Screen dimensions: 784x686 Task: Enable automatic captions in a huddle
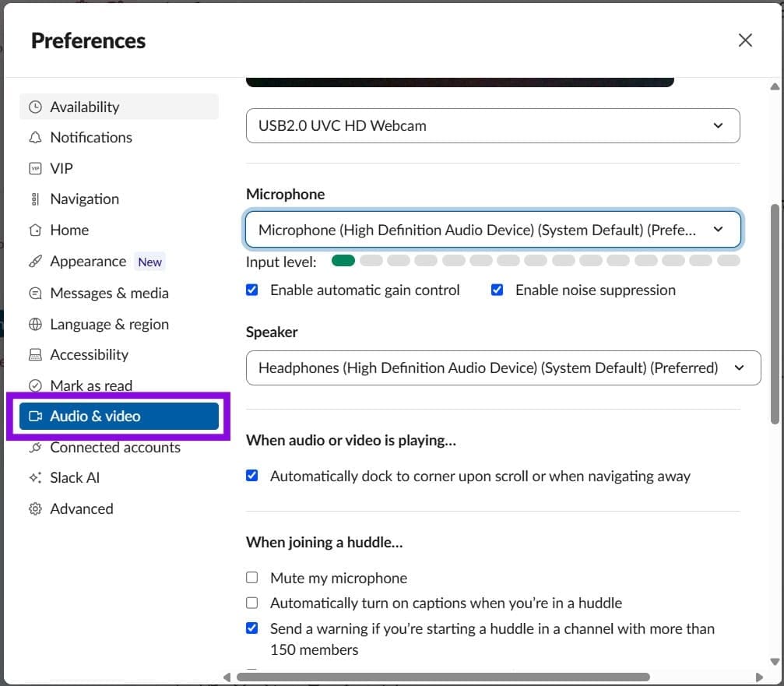click(252, 603)
